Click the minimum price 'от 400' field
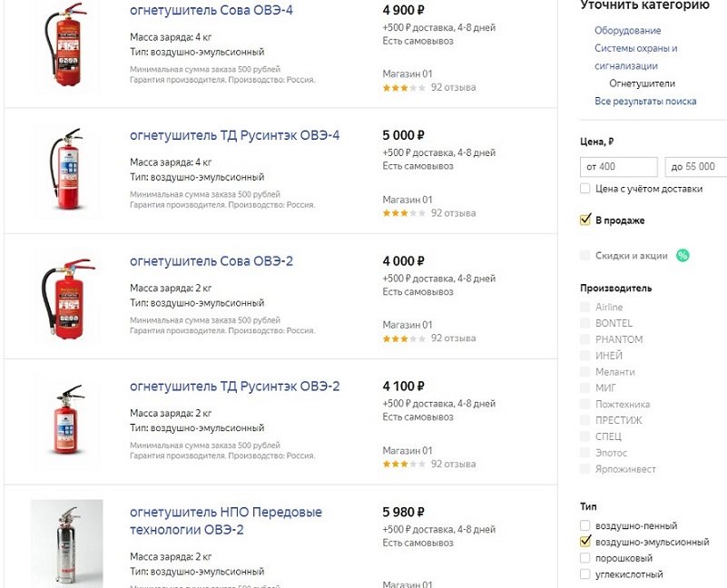 (x=618, y=167)
